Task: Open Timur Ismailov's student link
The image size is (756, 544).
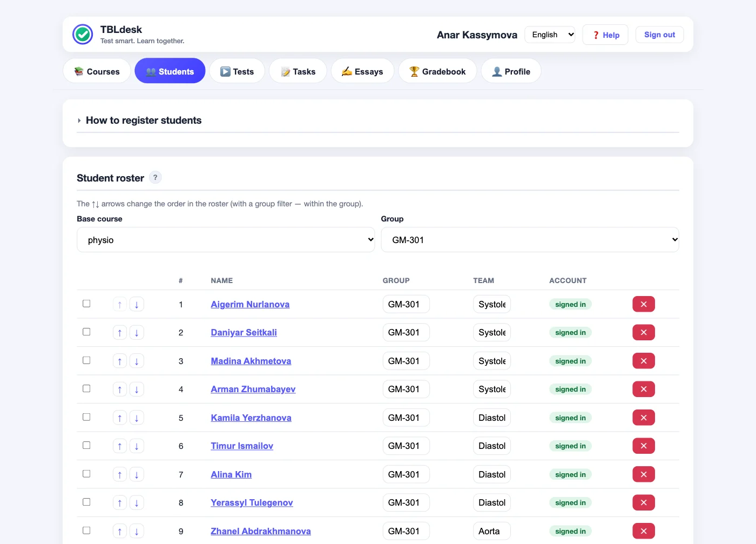Action: click(242, 446)
